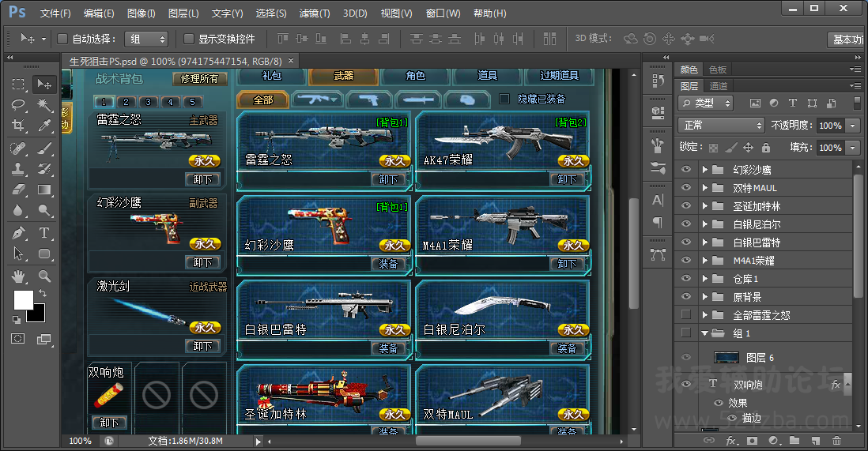Hide the M4A1荣耀 layer group
Image resolution: width=868 pixels, height=451 pixels.
[x=686, y=260]
